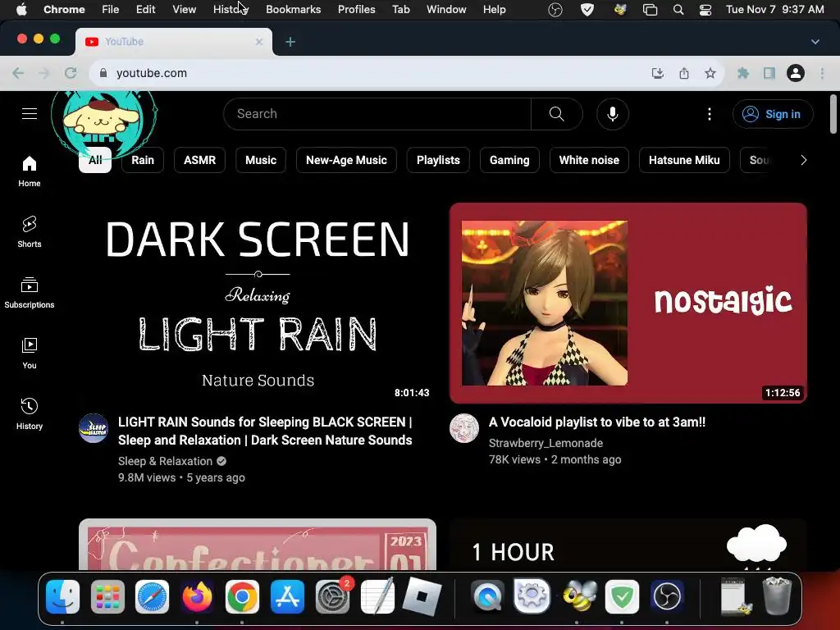Open Chrome extensions puzzle icon
Image resolution: width=840 pixels, height=630 pixels.
[743, 73]
